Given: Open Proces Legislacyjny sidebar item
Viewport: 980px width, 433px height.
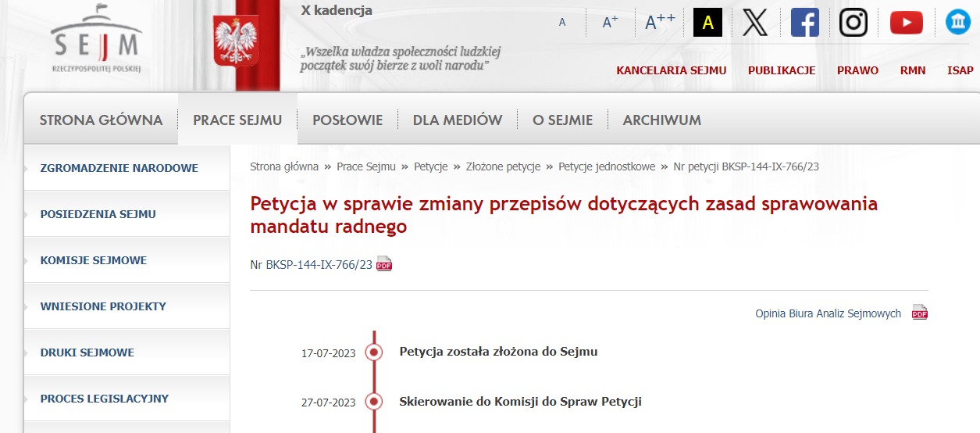Looking at the screenshot, I should pos(127,399).
